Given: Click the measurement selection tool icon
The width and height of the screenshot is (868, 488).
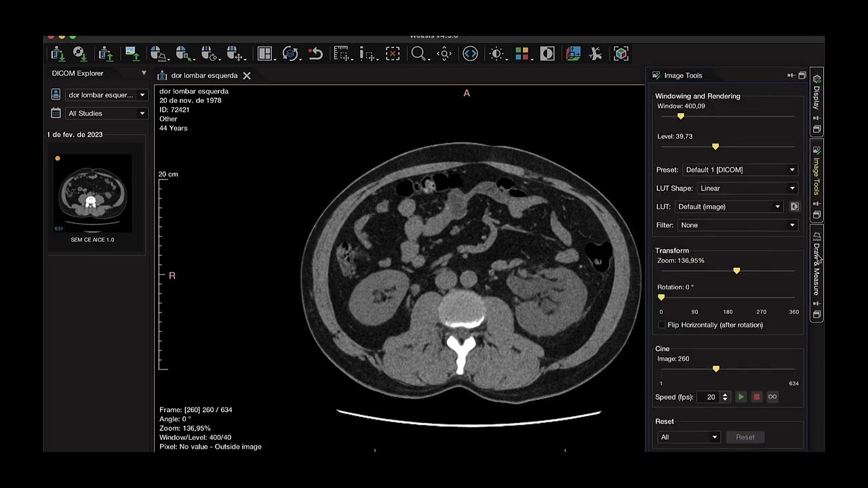Looking at the screenshot, I should click(x=342, y=54).
